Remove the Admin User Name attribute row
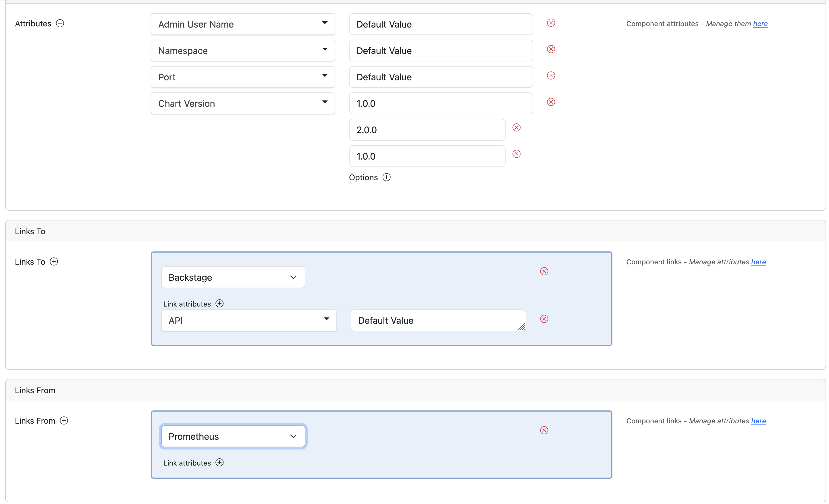 (x=551, y=23)
